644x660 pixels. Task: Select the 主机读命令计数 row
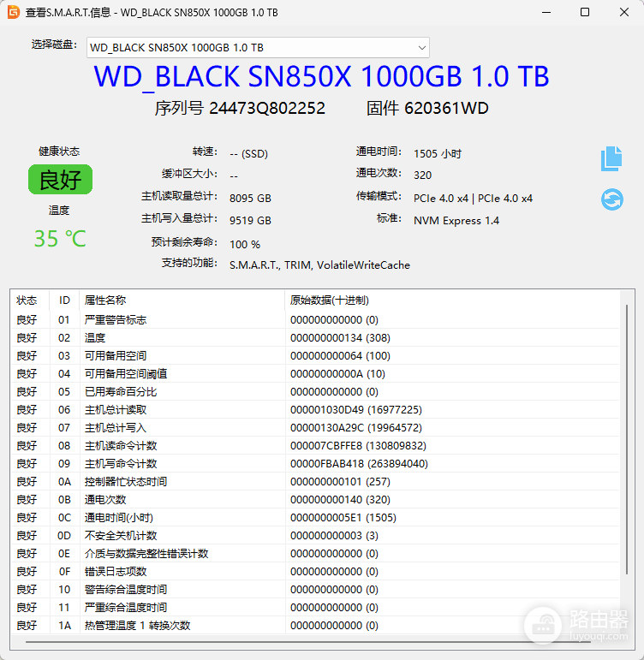(x=314, y=446)
